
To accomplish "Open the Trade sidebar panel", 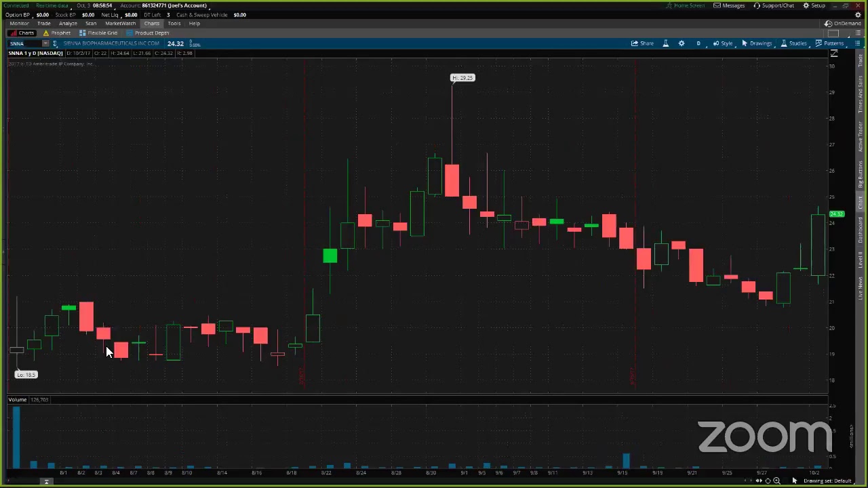I will (x=861, y=62).
